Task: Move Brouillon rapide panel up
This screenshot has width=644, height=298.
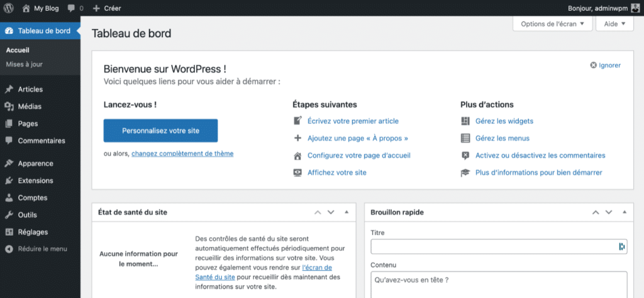Action: click(596, 212)
